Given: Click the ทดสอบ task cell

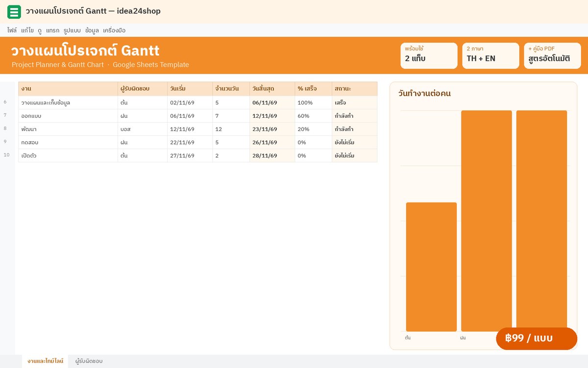Looking at the screenshot, I should 68,142.
